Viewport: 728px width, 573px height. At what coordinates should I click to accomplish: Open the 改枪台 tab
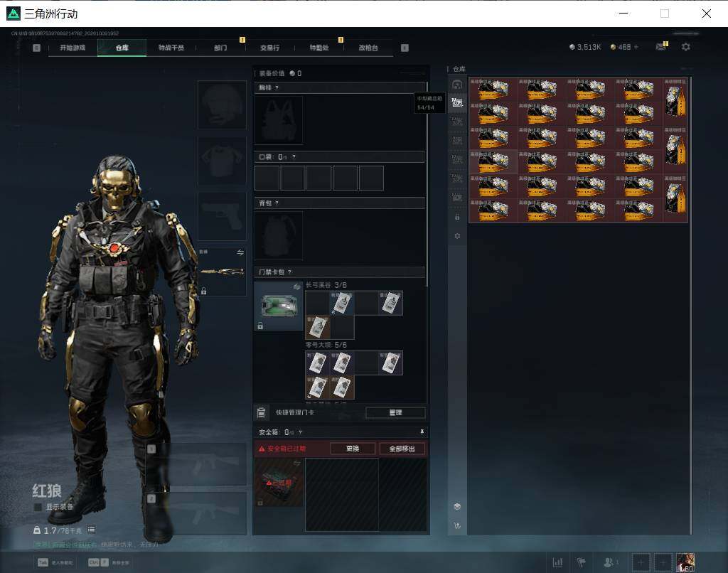368,48
